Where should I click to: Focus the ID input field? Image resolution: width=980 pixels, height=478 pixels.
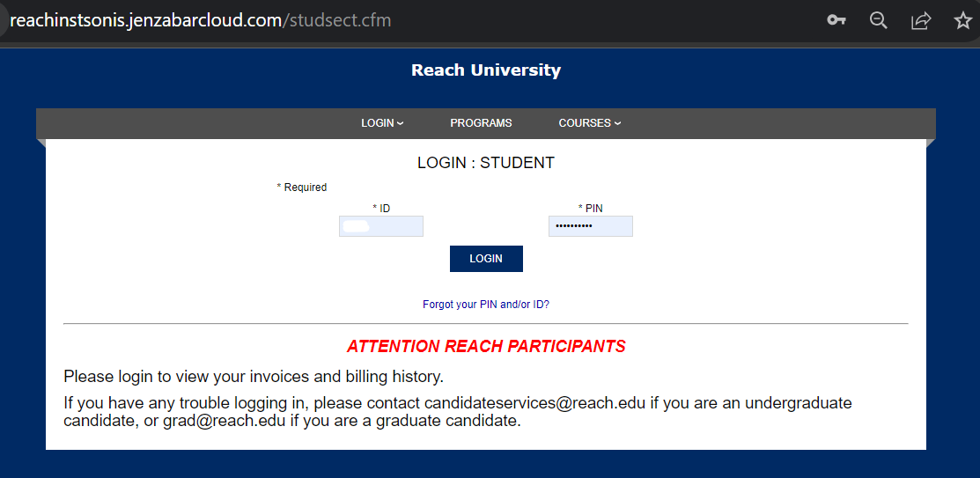point(381,226)
